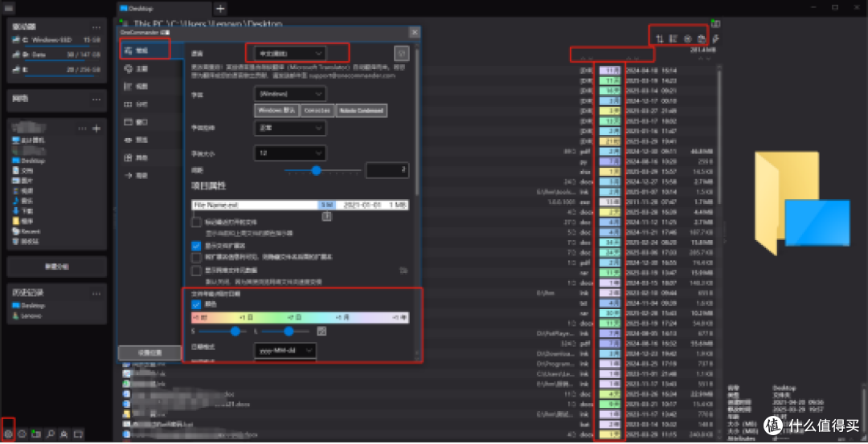Click the sort-down arrow above the date column

tap(637, 59)
